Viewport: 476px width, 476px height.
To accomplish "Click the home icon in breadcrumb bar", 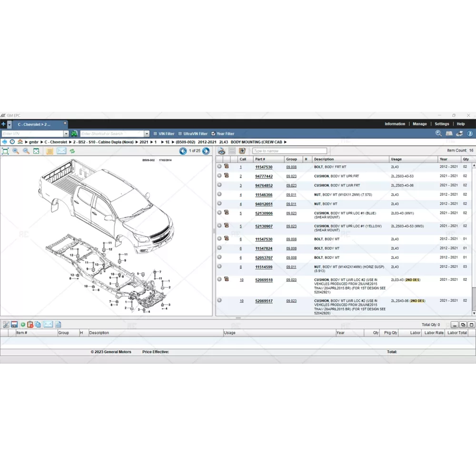I will coord(20,142).
